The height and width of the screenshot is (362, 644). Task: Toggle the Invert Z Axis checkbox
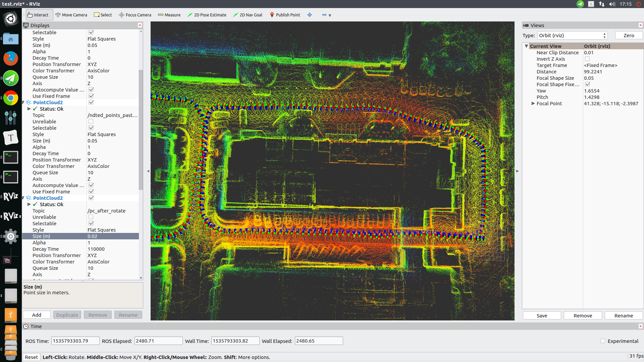[587, 59]
